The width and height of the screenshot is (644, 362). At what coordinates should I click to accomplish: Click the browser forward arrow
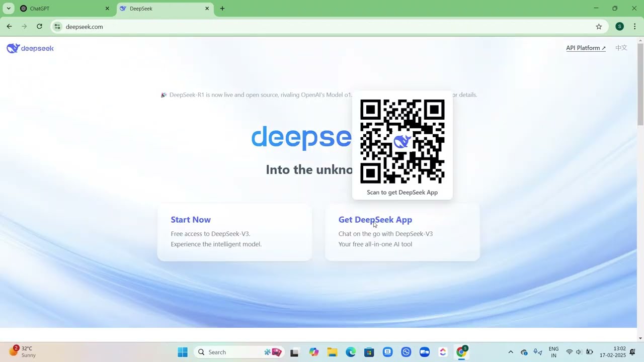(x=24, y=27)
